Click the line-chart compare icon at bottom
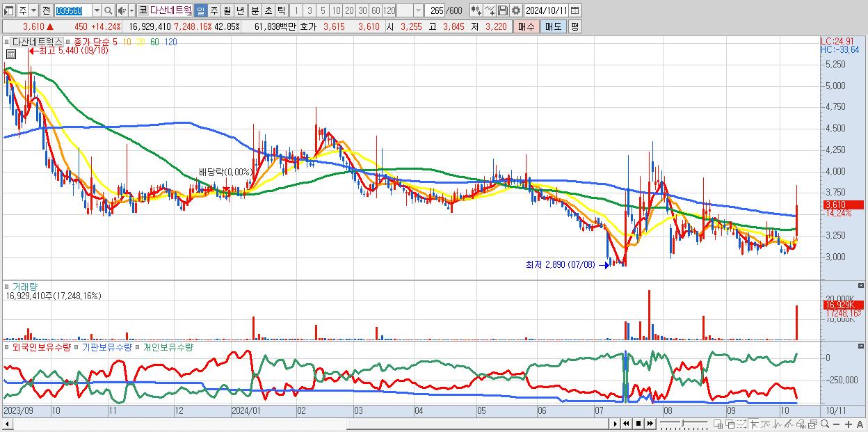 pyautogui.click(x=765, y=424)
